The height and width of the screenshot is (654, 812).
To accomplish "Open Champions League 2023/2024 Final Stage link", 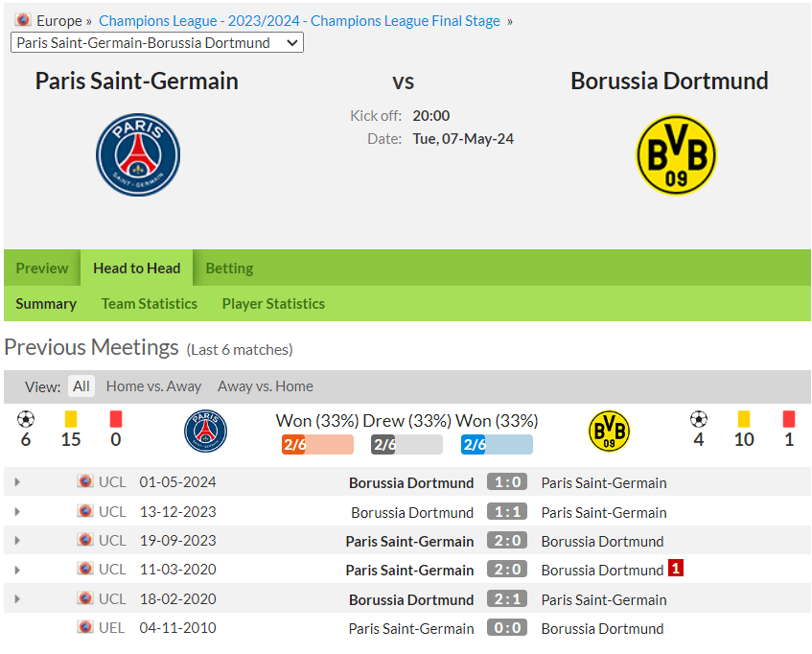I will point(299,21).
